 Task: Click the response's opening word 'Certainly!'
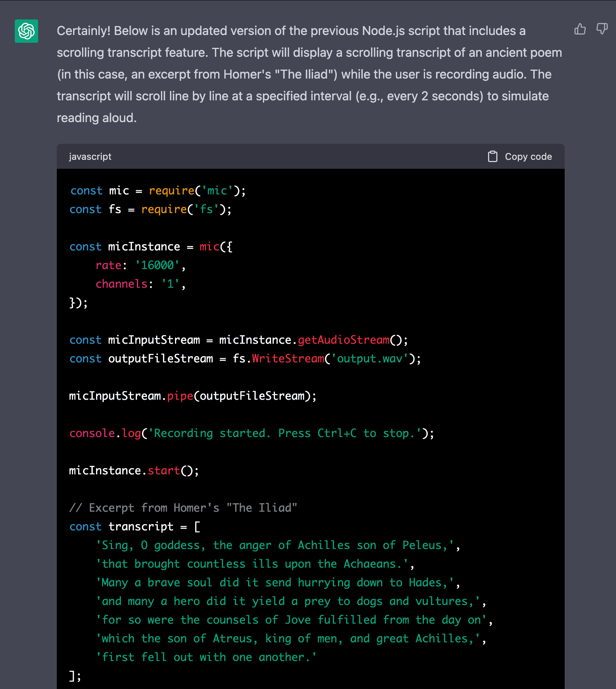[84, 31]
